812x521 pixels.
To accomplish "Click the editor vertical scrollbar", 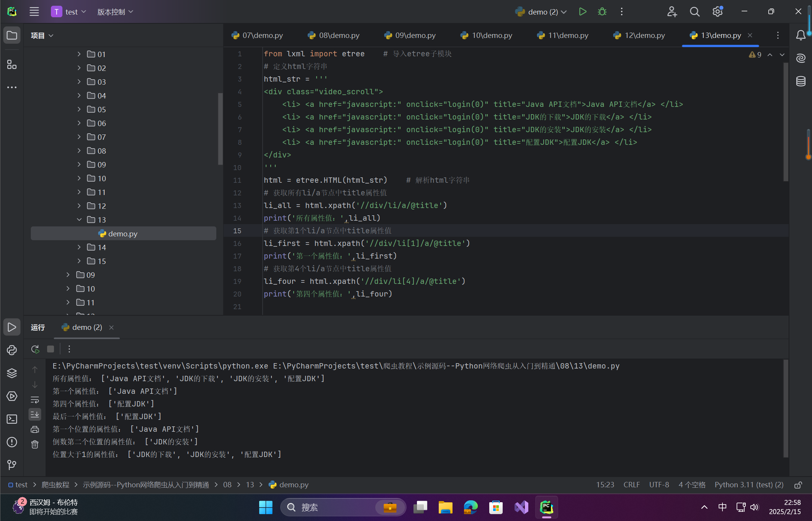I will pyautogui.click(x=786, y=123).
